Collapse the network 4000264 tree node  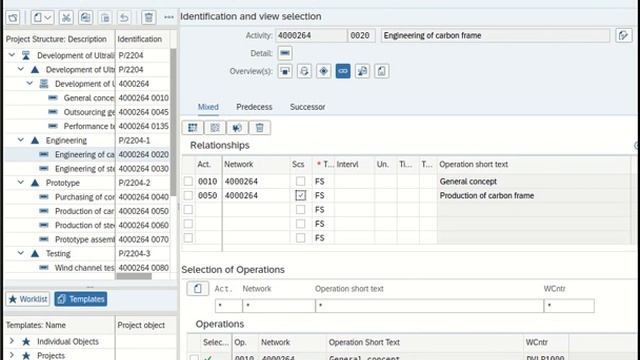(x=29, y=83)
